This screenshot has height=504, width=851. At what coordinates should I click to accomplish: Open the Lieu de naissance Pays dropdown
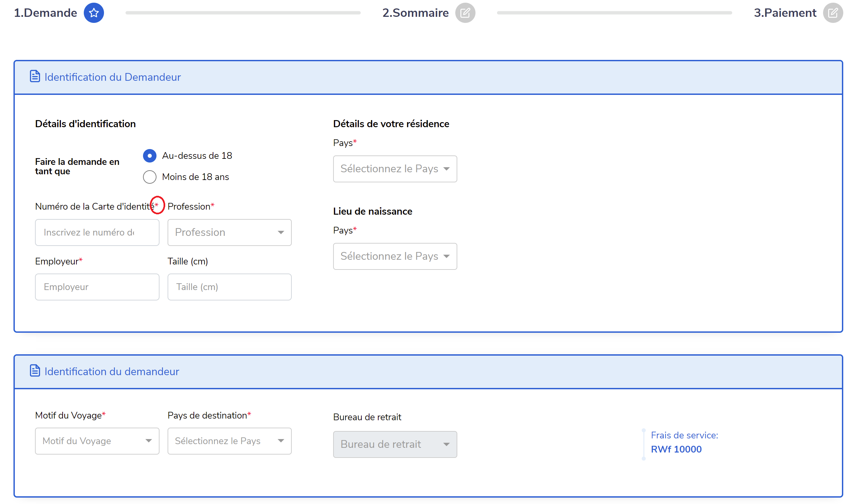tap(395, 256)
